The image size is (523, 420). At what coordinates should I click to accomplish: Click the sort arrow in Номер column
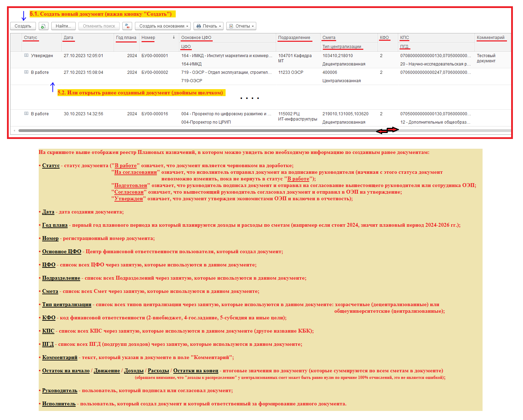[174, 37]
